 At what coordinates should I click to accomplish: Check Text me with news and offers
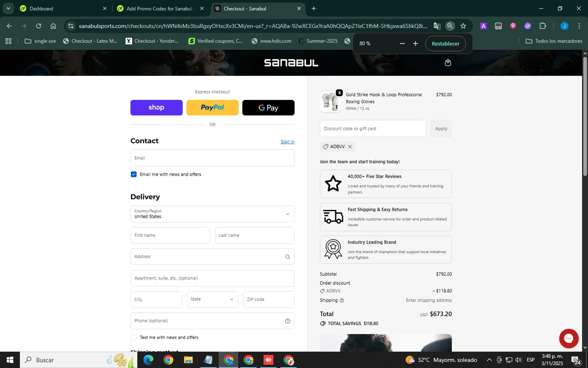(134, 337)
